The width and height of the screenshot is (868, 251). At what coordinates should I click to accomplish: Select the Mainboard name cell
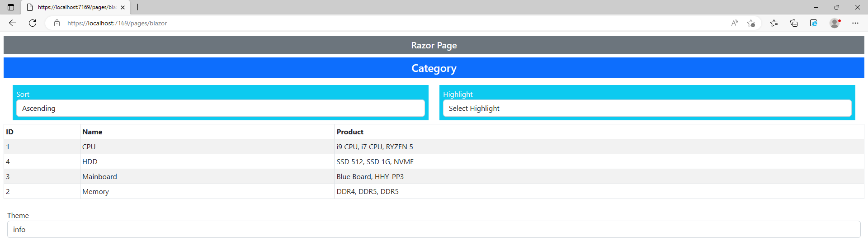tap(207, 177)
